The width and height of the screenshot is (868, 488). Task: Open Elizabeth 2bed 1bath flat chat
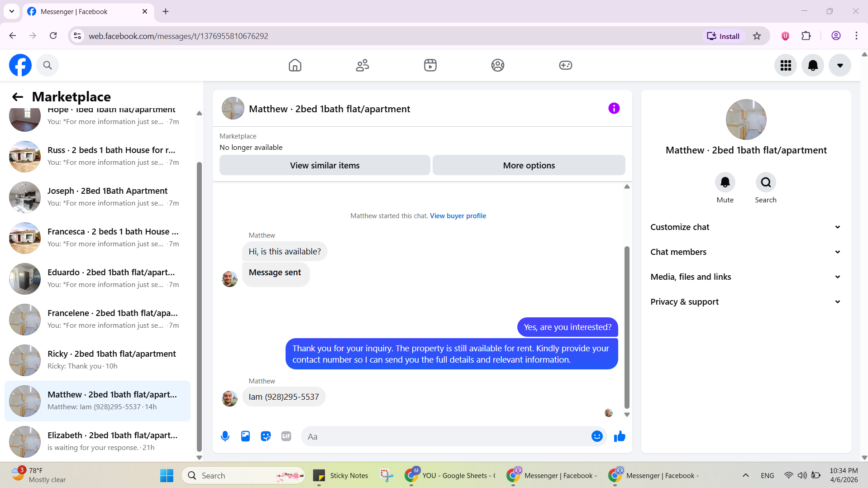97,441
